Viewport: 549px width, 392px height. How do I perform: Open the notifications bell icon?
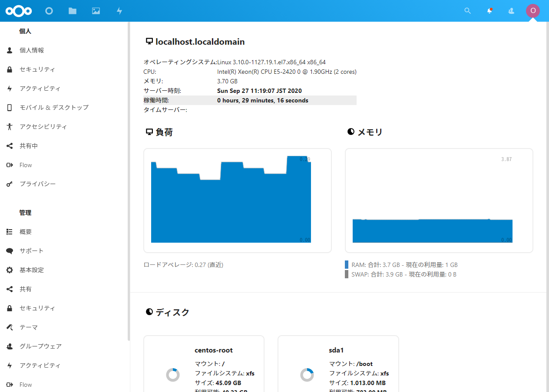pyautogui.click(x=489, y=11)
